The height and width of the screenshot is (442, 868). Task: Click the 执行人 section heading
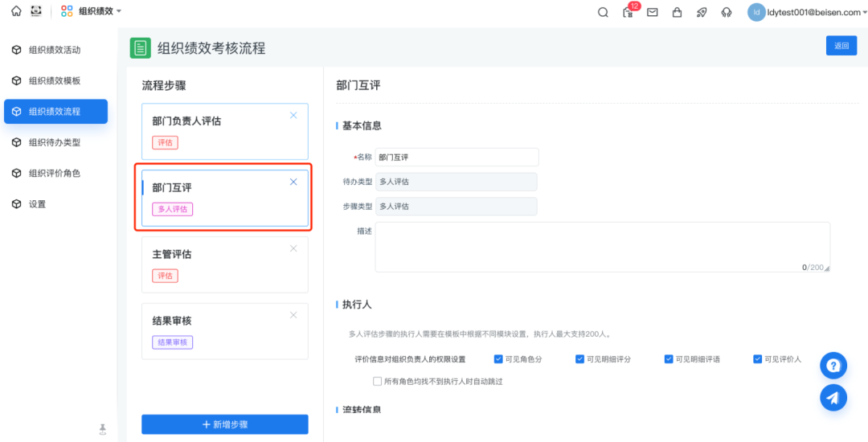tap(357, 305)
